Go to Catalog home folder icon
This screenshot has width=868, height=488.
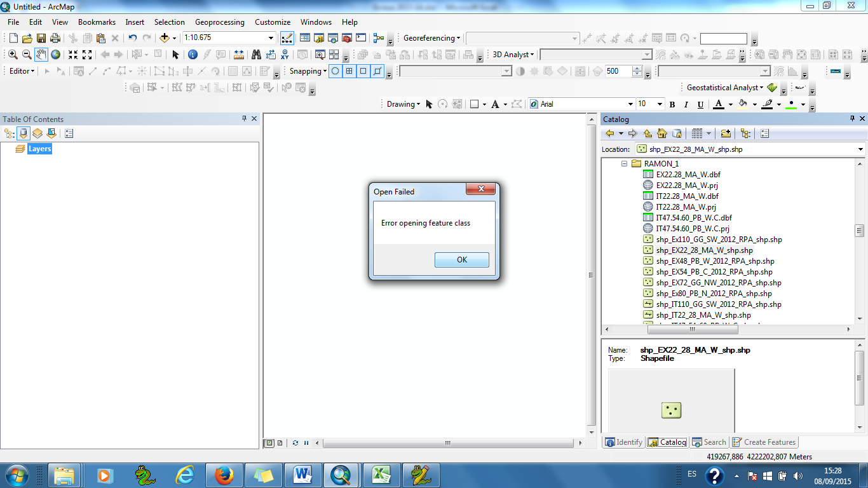click(662, 133)
